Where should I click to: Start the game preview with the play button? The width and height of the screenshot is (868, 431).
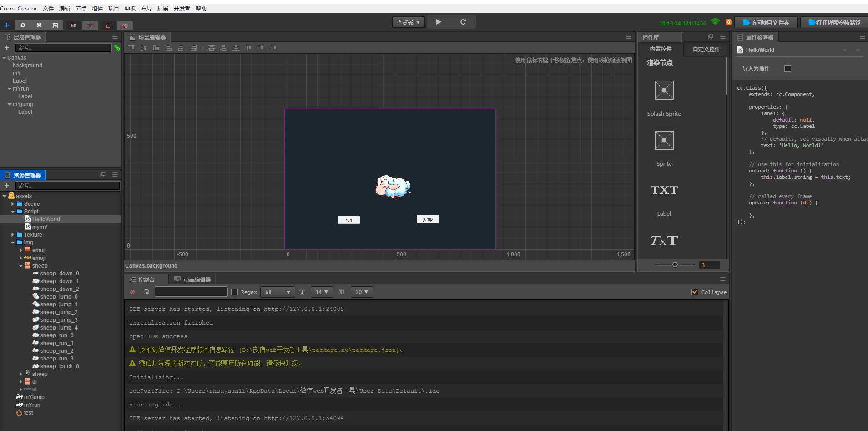pyautogui.click(x=439, y=22)
